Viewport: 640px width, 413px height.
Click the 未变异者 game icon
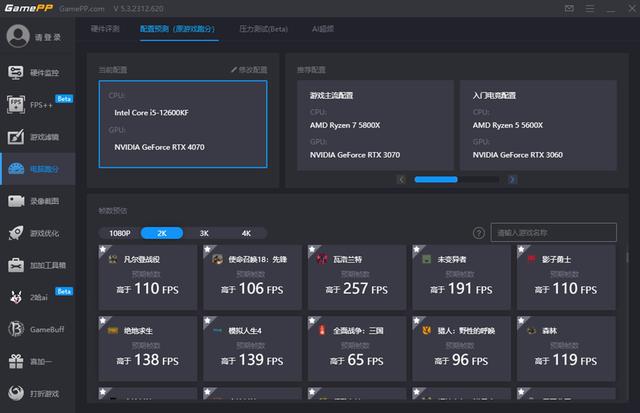(x=427, y=259)
